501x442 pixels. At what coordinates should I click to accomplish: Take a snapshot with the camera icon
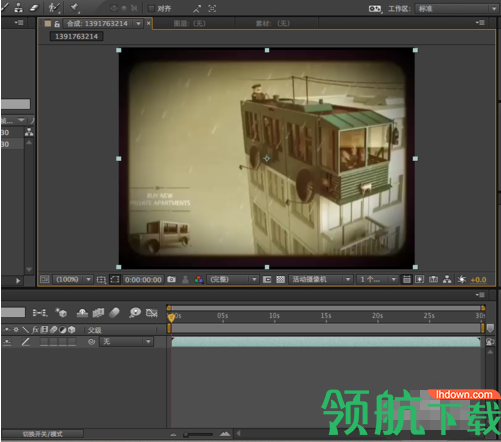[172, 279]
